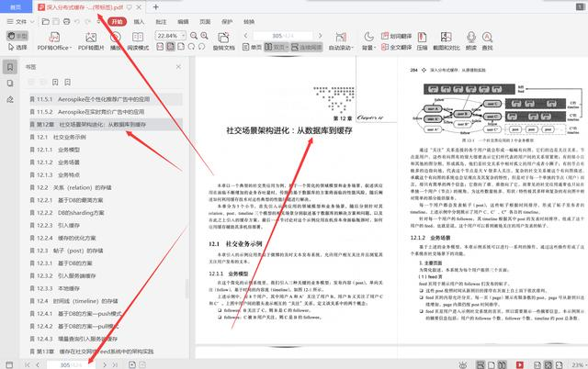Expand the 自动滚动 dropdown arrow
This screenshot has width=588, height=369.
point(352,48)
